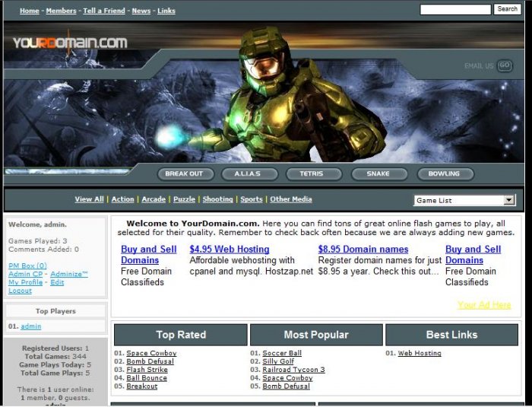Open Bomb Defusal in Most Popular list
Image resolution: width=532 pixels, height=407 pixels.
click(286, 386)
